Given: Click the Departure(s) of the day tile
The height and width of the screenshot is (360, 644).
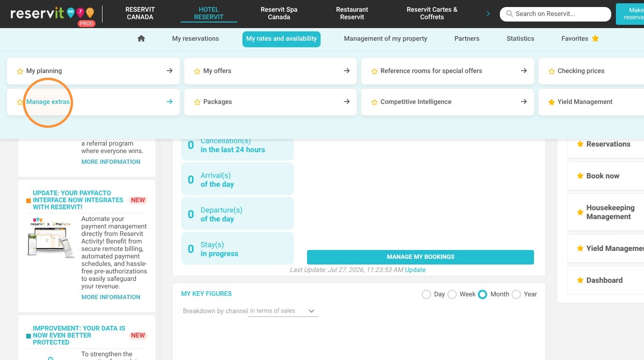Looking at the screenshot, I should tap(237, 214).
